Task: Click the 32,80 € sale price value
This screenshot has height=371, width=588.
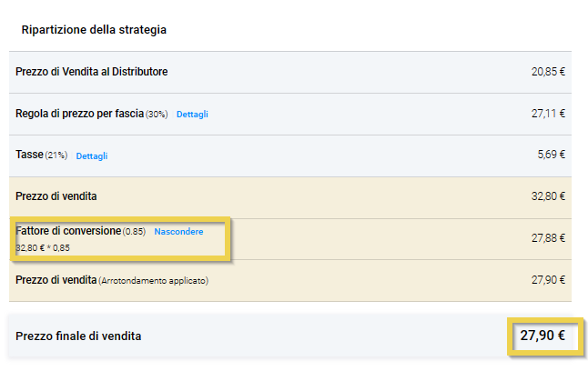Action: [548, 196]
